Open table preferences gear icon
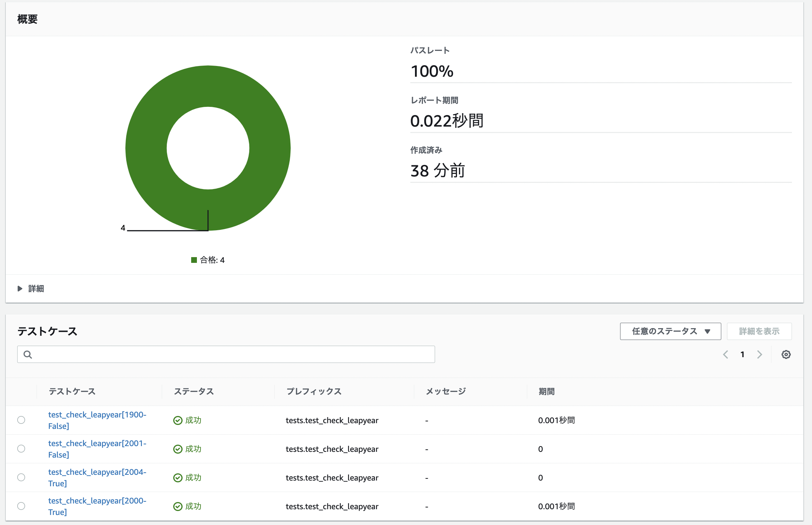812x525 pixels. pos(786,354)
